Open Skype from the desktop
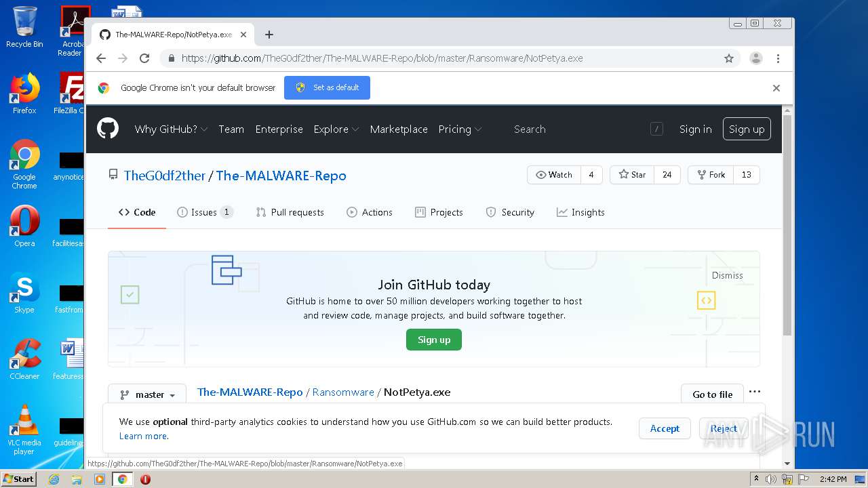The width and height of the screenshot is (868, 488). (24, 293)
